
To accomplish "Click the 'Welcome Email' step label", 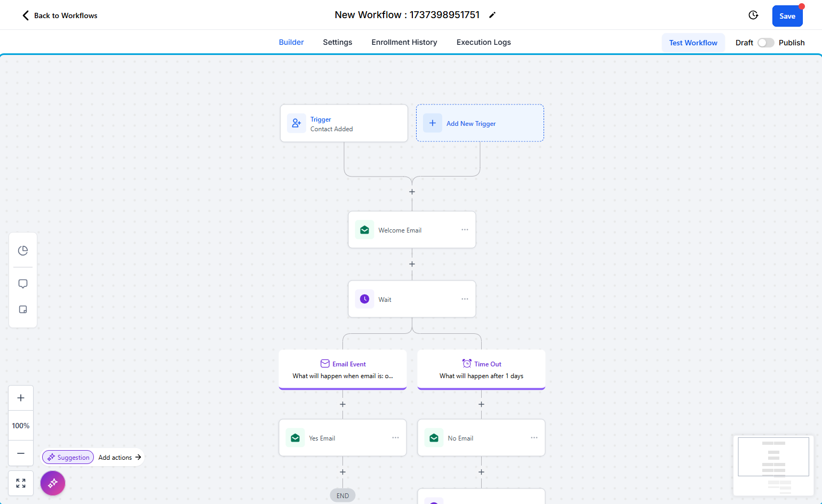I will 400,230.
